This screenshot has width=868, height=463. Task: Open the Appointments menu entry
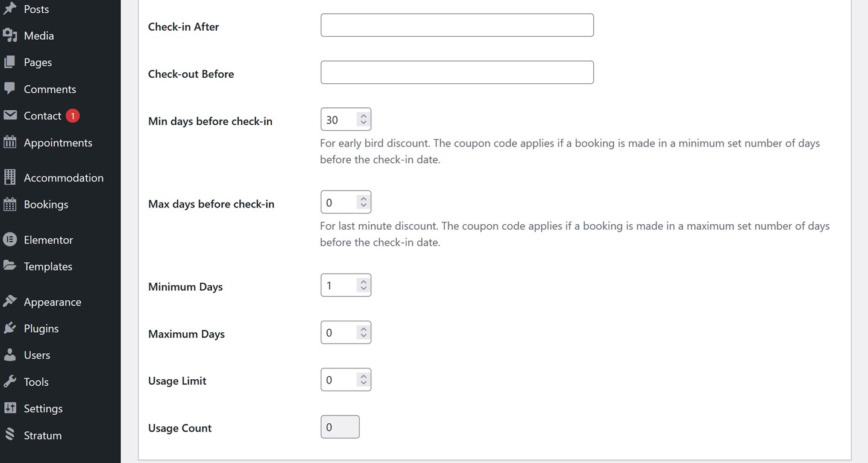58,142
